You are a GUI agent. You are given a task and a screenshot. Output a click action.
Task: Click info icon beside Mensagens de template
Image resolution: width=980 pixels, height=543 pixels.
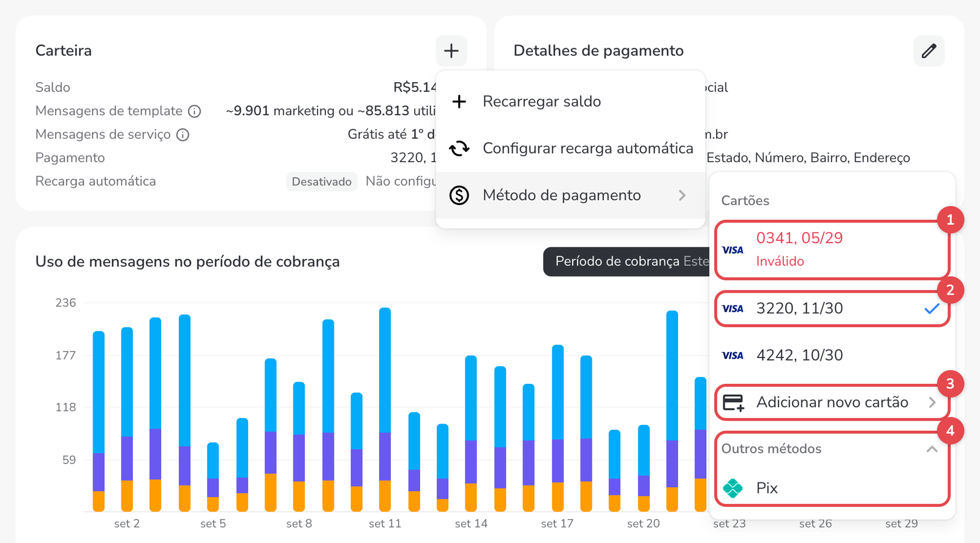[x=194, y=111]
